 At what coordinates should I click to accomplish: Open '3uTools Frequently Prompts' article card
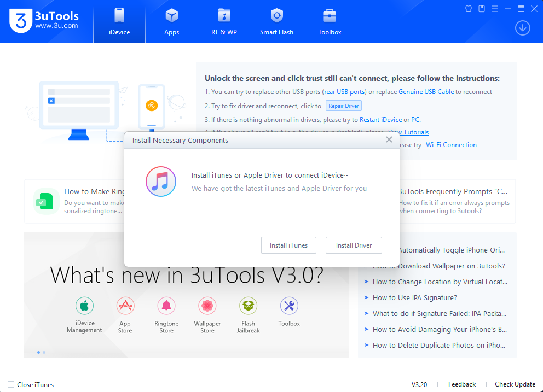[x=458, y=201]
